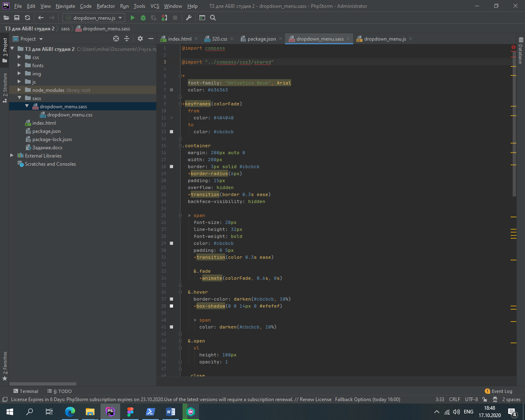Select Задание.docx in project tree

pyautogui.click(x=47, y=148)
